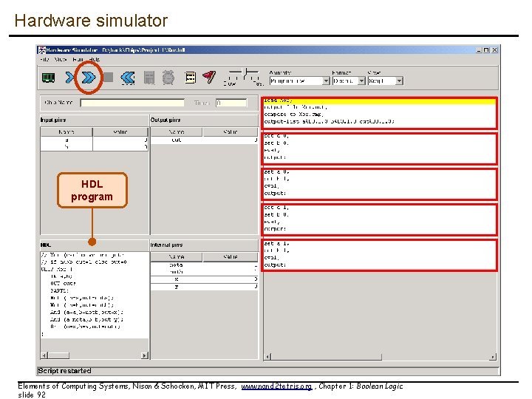Open the View dropdown showing Script
The image size is (532, 399).
pos(386,81)
